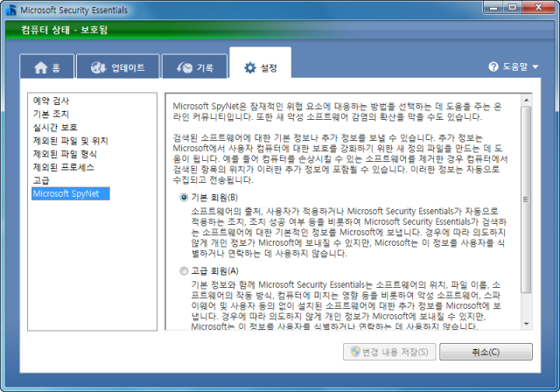Select 제외된 파일 형식 item
The height and width of the screenshot is (392, 560).
click(x=65, y=154)
